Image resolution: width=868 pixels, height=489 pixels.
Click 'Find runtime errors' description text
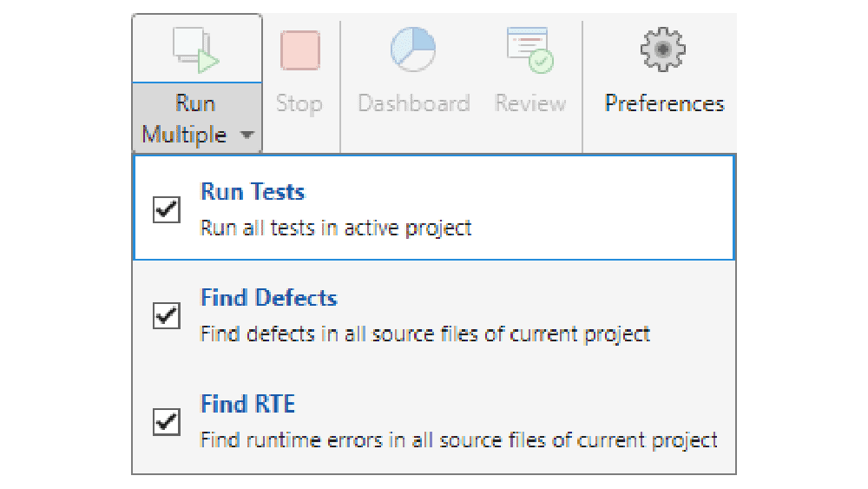458,440
